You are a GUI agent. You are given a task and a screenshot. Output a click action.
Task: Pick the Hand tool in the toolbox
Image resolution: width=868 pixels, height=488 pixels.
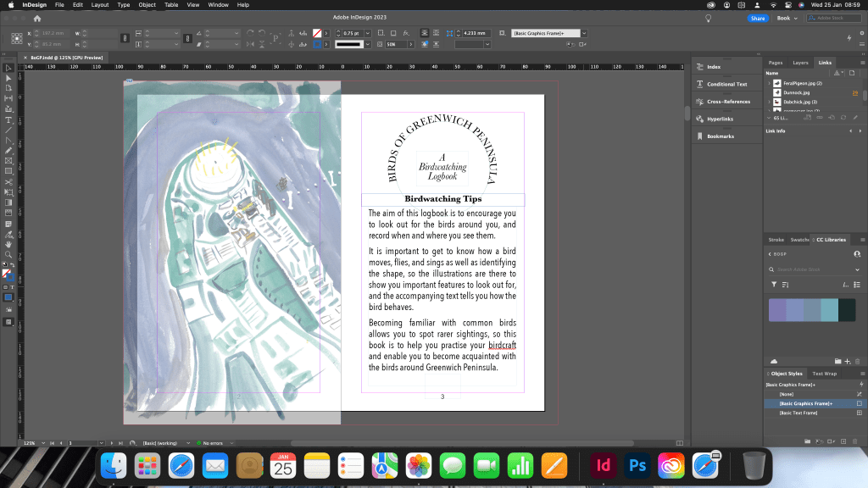click(8, 244)
